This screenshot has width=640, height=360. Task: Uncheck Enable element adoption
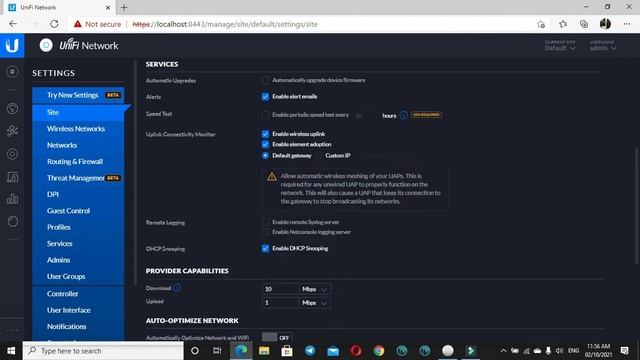pyautogui.click(x=265, y=144)
